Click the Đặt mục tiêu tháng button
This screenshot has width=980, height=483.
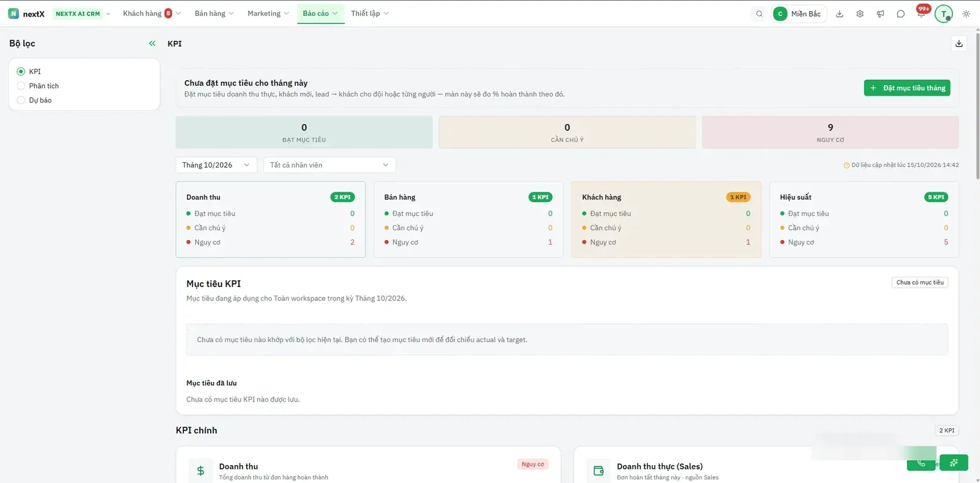click(907, 88)
